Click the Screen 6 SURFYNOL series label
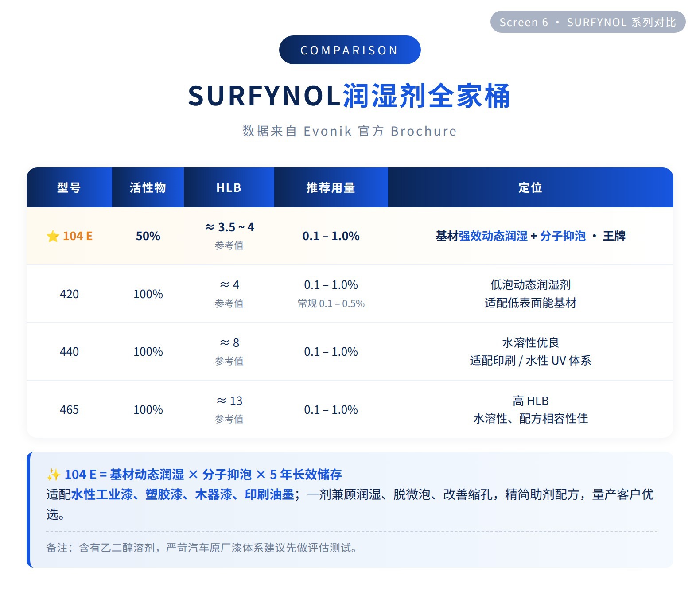This screenshot has height=603, width=700. tap(587, 22)
